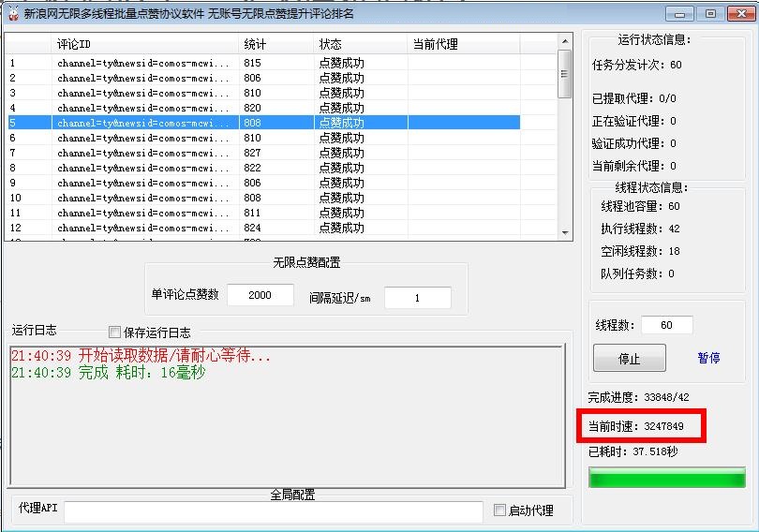The height and width of the screenshot is (532, 759).
Task: Click the 暂停 link
Action: tap(708, 358)
